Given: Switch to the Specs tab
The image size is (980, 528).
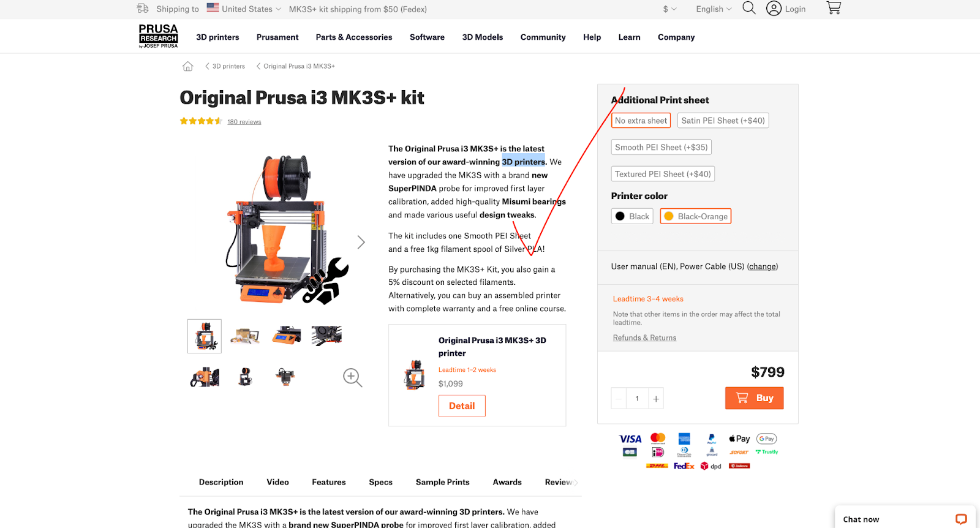Looking at the screenshot, I should click(380, 482).
